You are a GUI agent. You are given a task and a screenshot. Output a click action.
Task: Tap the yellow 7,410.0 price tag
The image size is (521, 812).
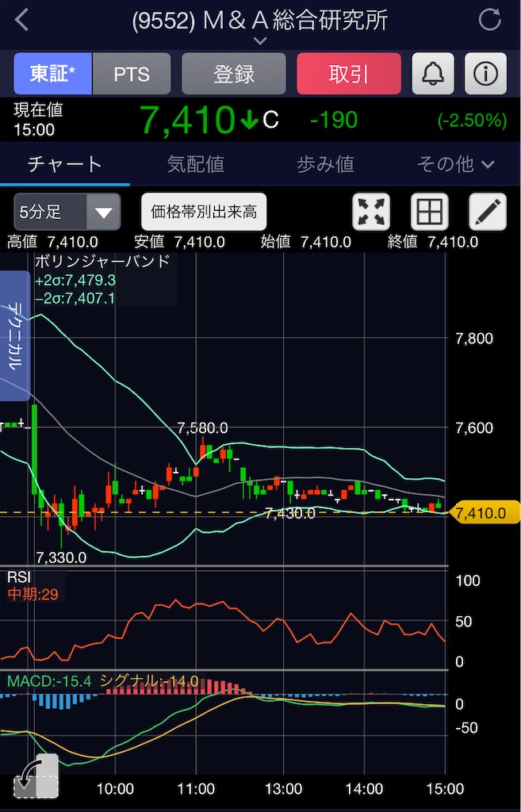point(485,513)
